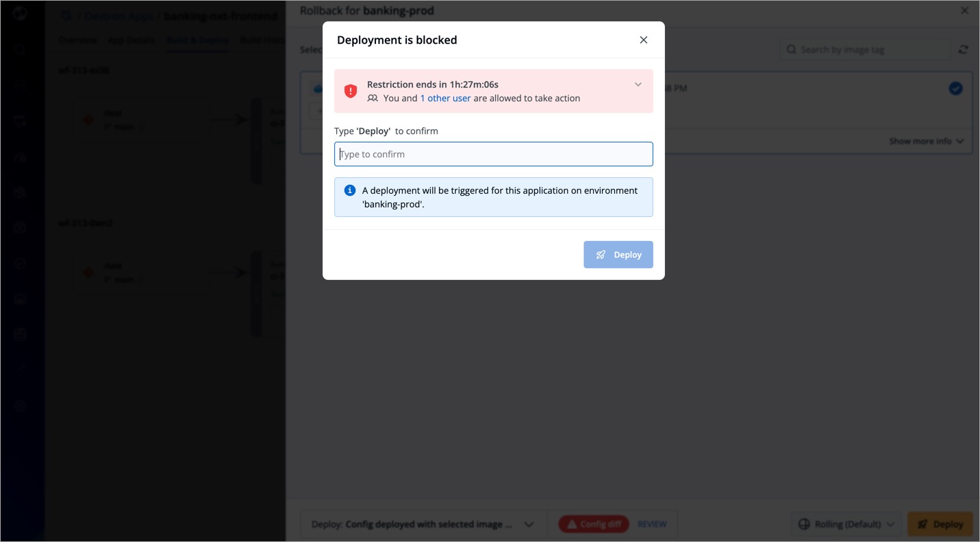Click the Devtron logo in the sidebar
This screenshot has width=980, height=542.
pos(20,14)
